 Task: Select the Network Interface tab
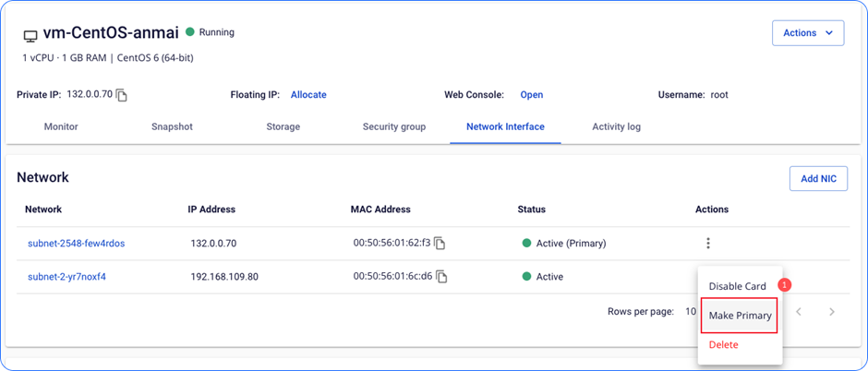point(505,126)
